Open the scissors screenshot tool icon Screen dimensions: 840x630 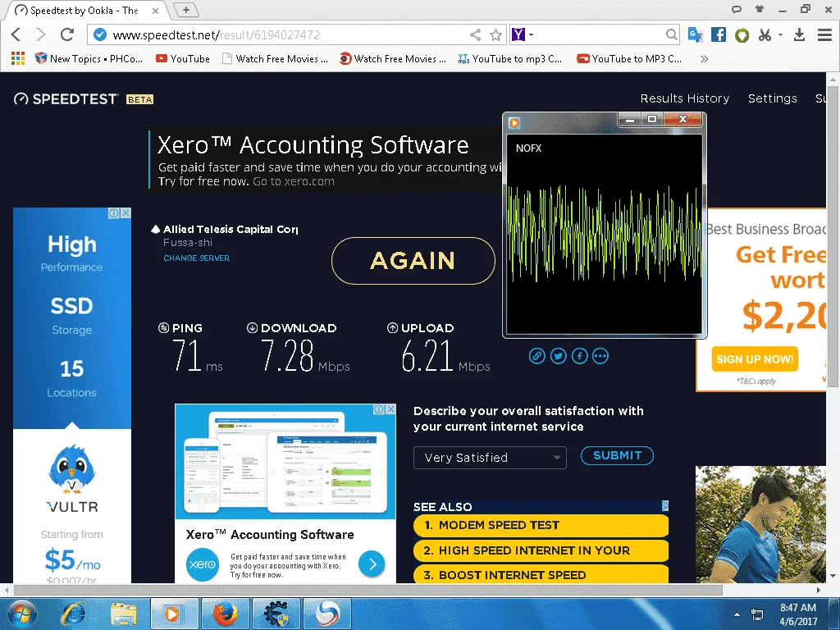(765, 34)
